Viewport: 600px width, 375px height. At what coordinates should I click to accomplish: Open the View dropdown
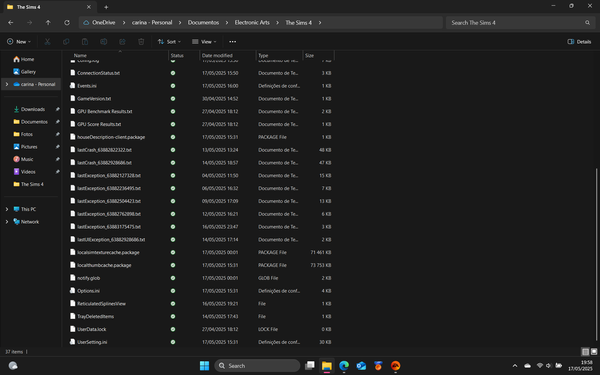click(x=204, y=42)
